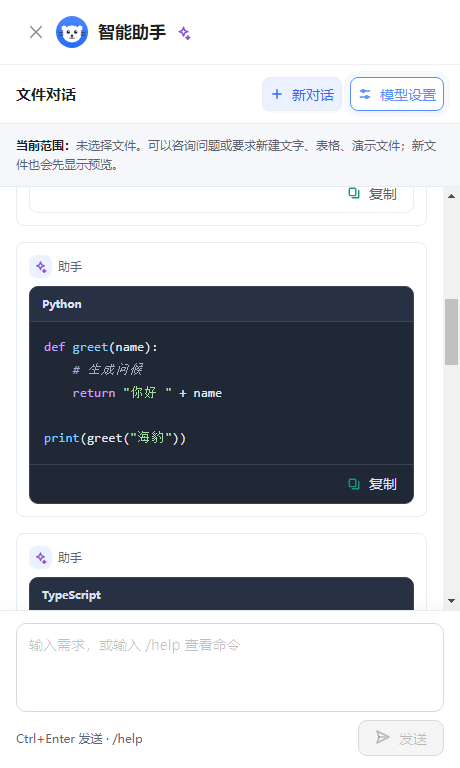Image resolution: width=460 pixels, height=768 pixels.
Task: Start a 新对话
Action: coord(302,94)
